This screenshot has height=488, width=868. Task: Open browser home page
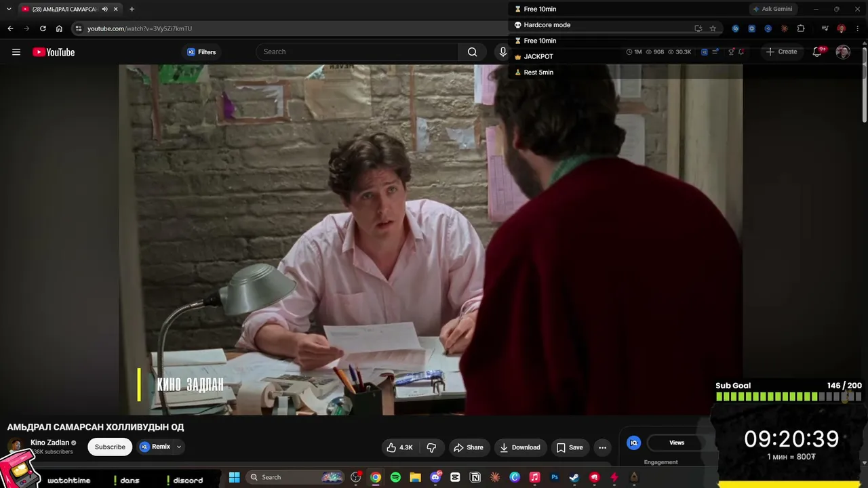click(x=59, y=28)
